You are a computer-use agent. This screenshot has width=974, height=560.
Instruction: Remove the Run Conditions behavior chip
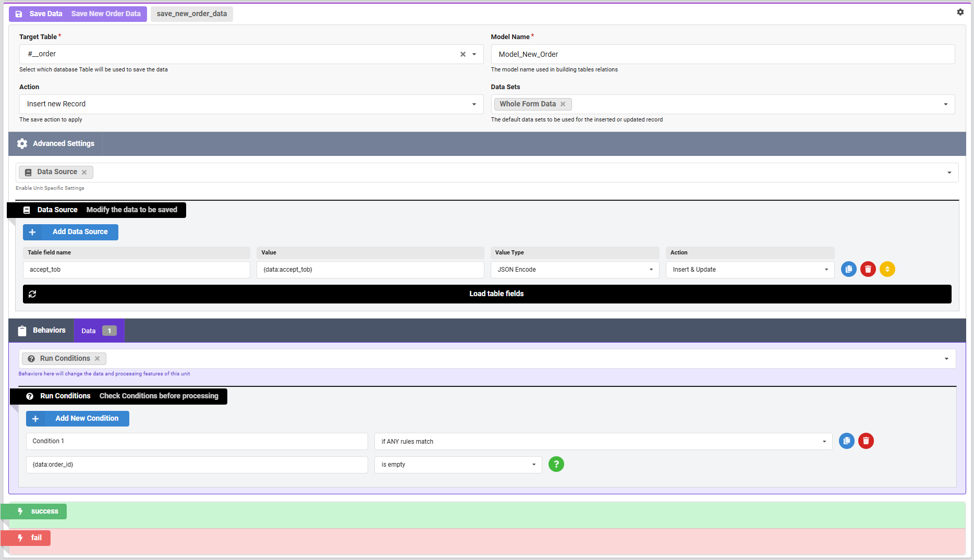[98, 358]
